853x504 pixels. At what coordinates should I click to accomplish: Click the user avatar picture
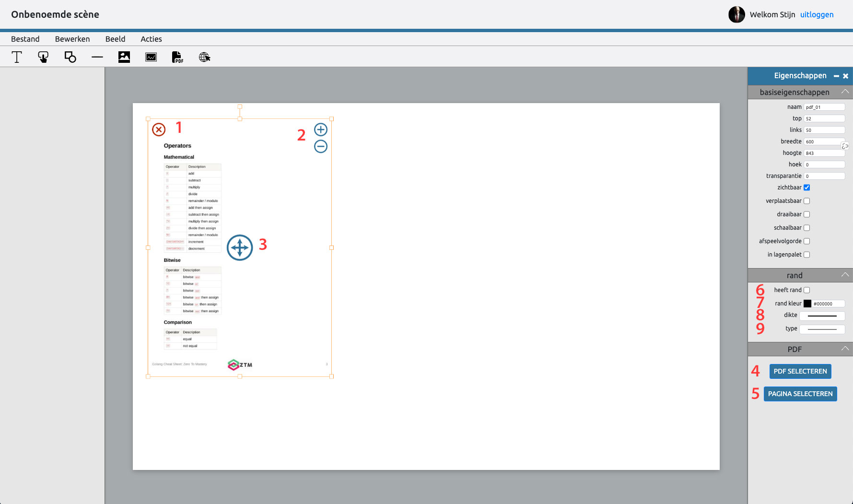(736, 14)
